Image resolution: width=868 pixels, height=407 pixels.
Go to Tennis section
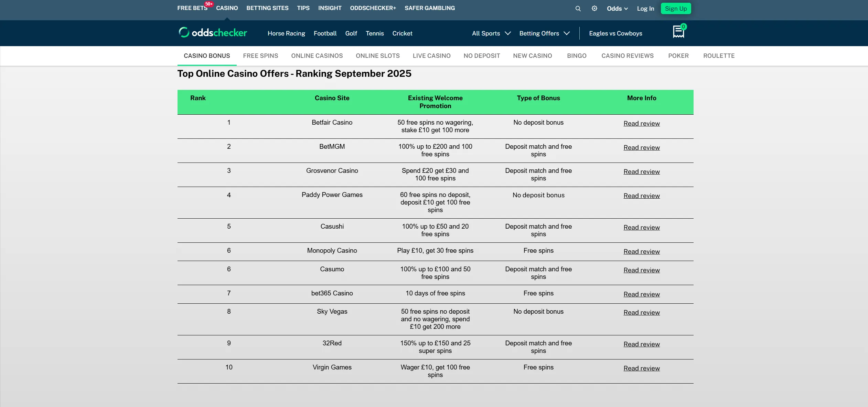pos(375,33)
